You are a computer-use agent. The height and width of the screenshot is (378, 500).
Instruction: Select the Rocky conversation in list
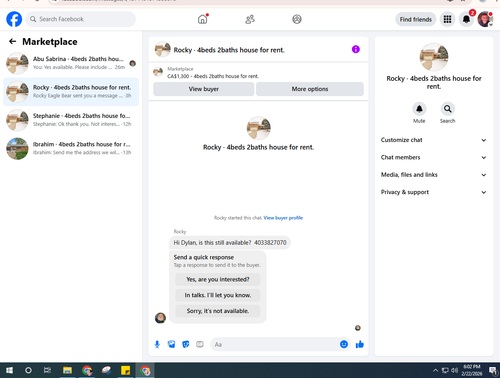coord(71,92)
